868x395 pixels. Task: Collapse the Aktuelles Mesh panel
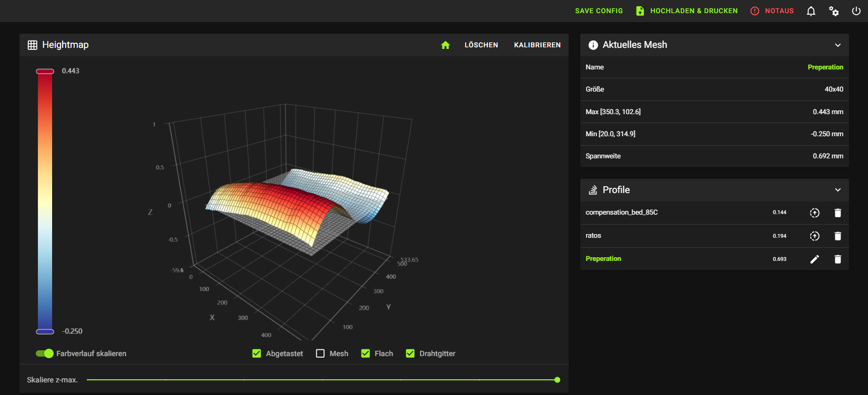pyautogui.click(x=837, y=45)
